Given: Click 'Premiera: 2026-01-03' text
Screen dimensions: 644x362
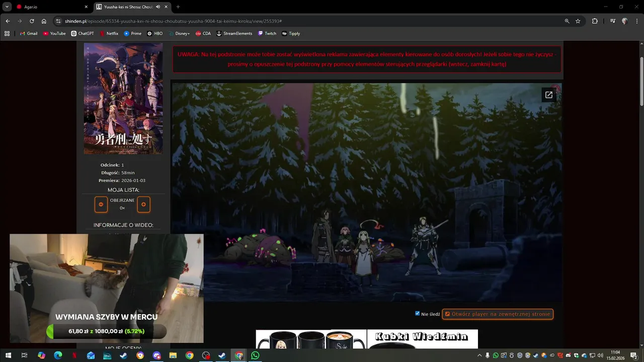Looking at the screenshot, I should (122, 180).
